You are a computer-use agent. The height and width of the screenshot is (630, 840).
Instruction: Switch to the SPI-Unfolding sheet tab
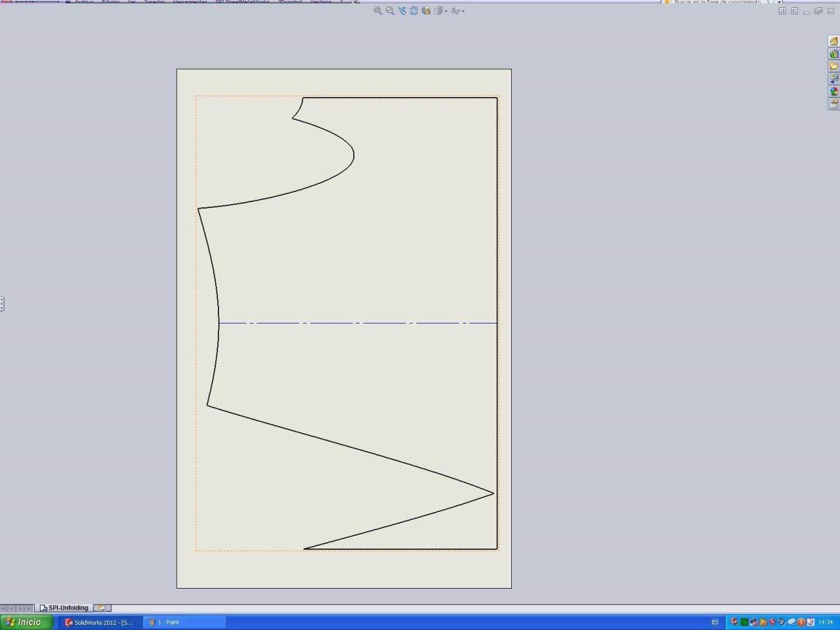pos(64,608)
